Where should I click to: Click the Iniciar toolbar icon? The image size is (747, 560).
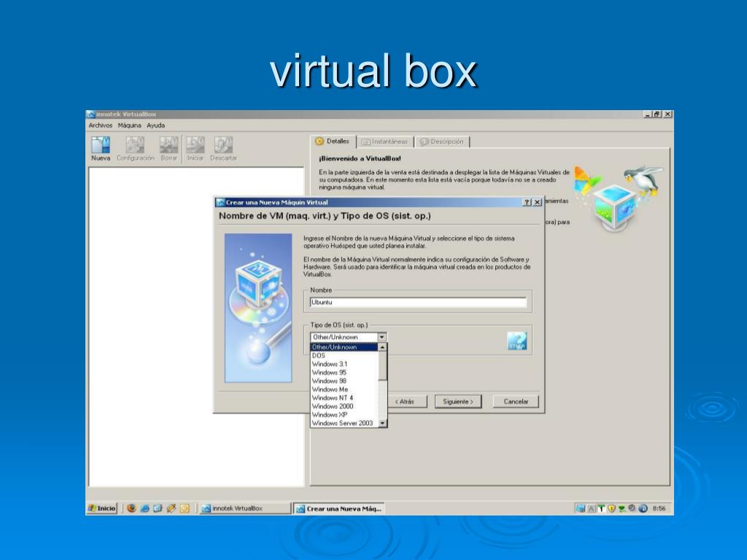[196, 149]
